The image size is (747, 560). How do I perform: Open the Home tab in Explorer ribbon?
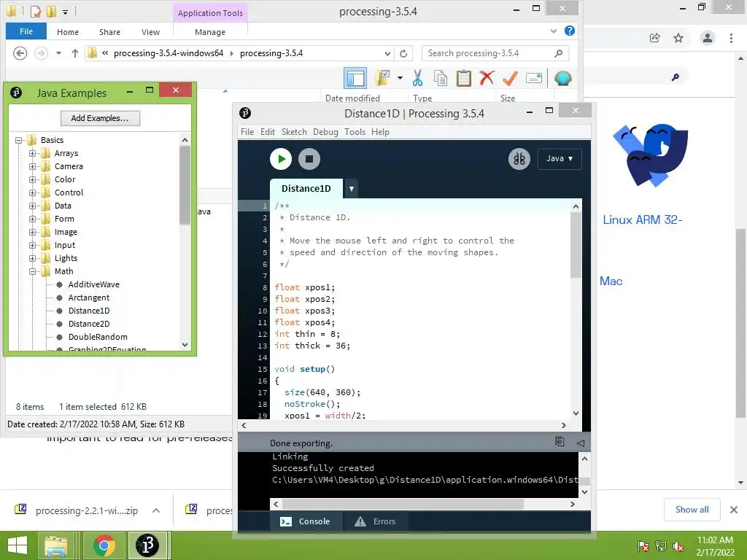coord(68,32)
